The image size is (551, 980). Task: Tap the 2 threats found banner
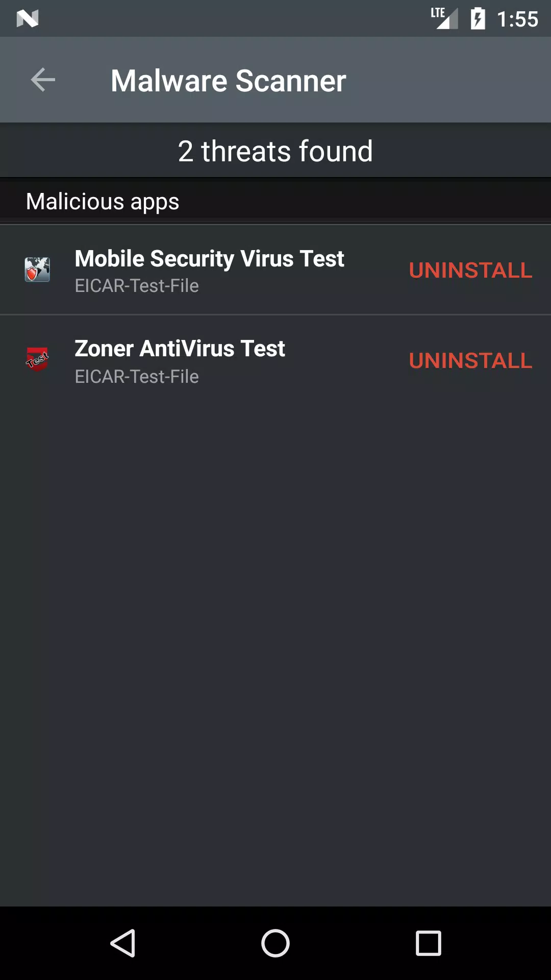click(x=275, y=151)
